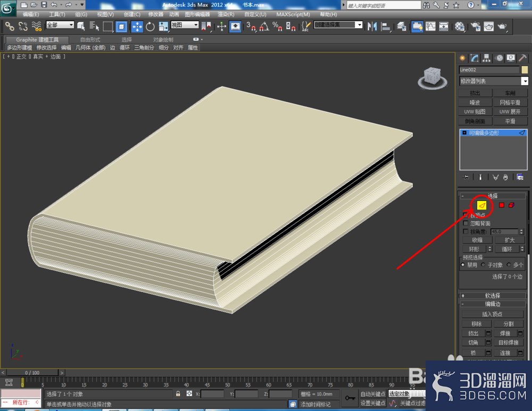Select Element sub-object level cube icon
This screenshot has width=532, height=411.
pyautogui.click(x=511, y=205)
